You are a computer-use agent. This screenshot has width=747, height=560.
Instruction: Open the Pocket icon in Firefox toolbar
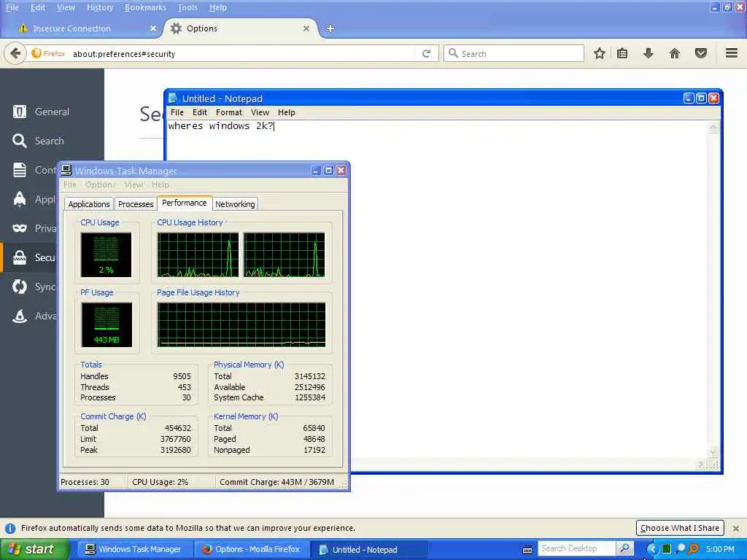[x=700, y=53]
